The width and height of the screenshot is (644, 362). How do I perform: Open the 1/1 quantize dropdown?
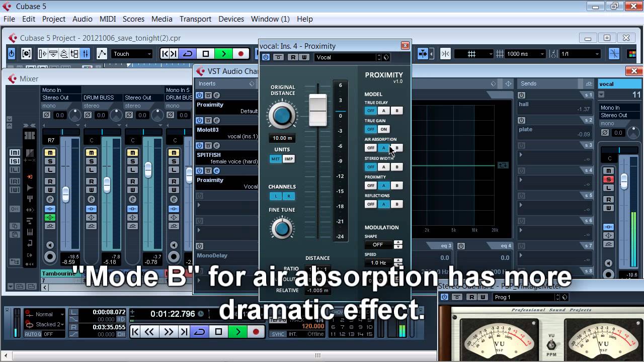[x=580, y=54]
